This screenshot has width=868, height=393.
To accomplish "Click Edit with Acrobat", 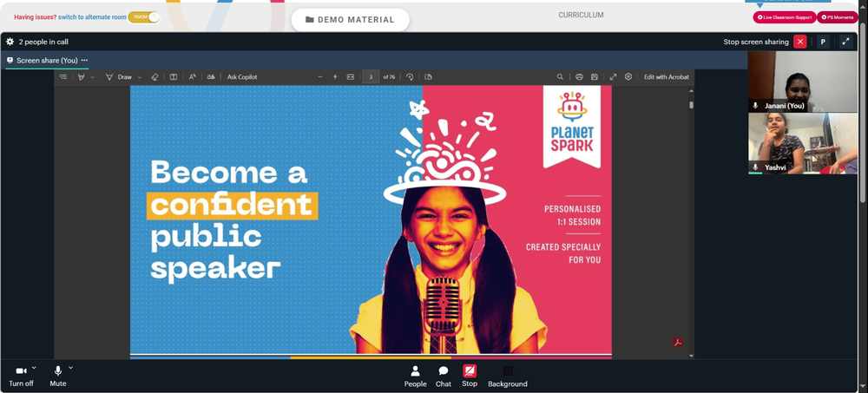I will [667, 77].
